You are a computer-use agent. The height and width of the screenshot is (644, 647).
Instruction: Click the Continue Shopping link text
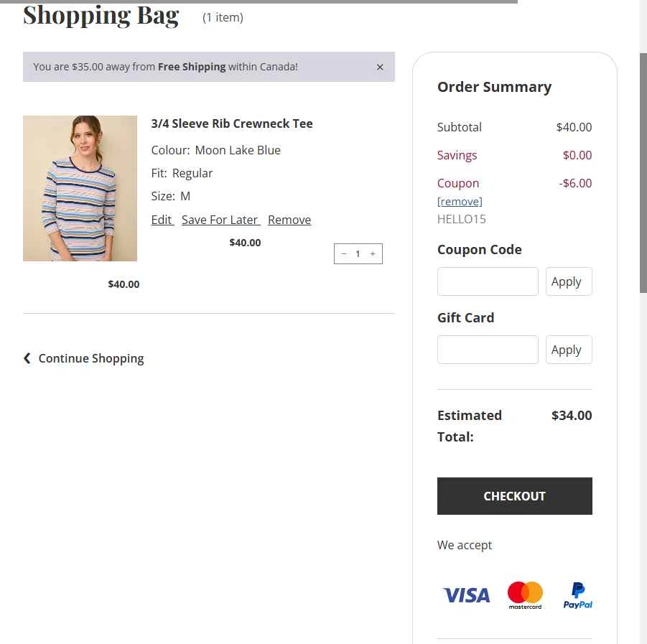[x=91, y=358]
